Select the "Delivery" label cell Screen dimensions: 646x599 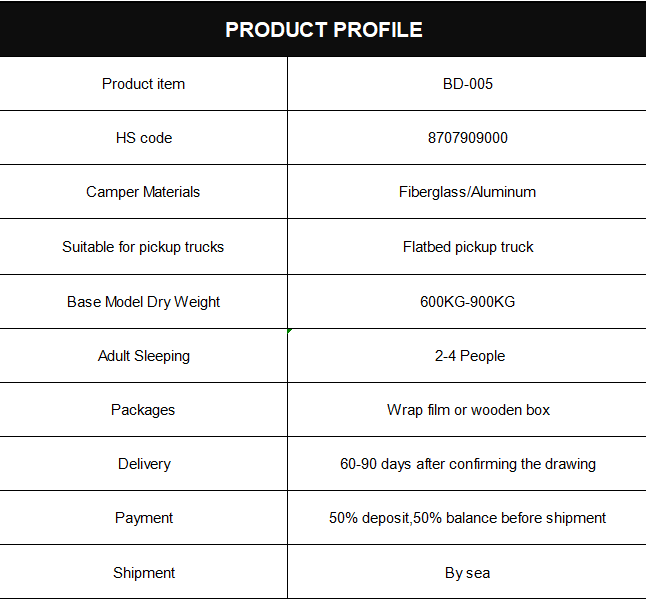click(x=143, y=464)
